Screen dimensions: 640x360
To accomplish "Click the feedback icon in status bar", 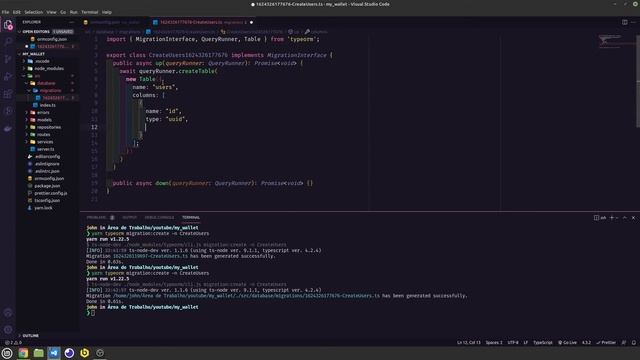I will pos(624,342).
